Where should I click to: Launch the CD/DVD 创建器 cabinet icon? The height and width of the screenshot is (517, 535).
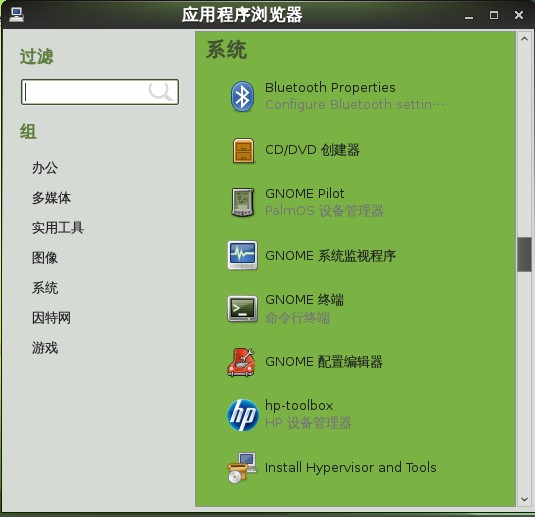[x=243, y=150]
